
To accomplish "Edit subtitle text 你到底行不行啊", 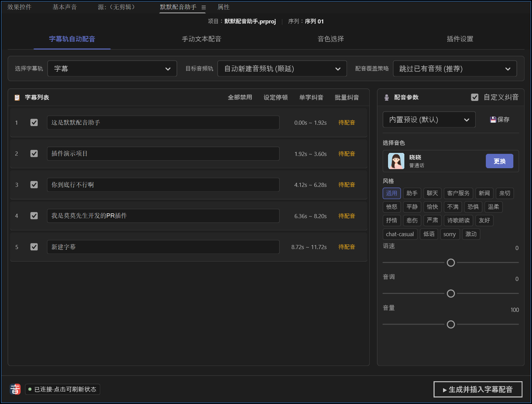I will click(x=163, y=185).
